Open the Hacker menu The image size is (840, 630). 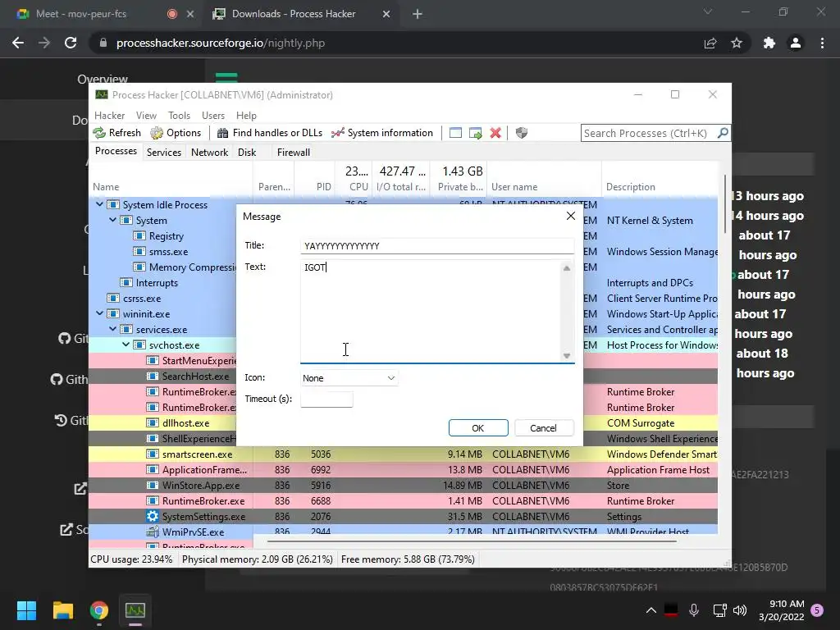pyautogui.click(x=109, y=115)
